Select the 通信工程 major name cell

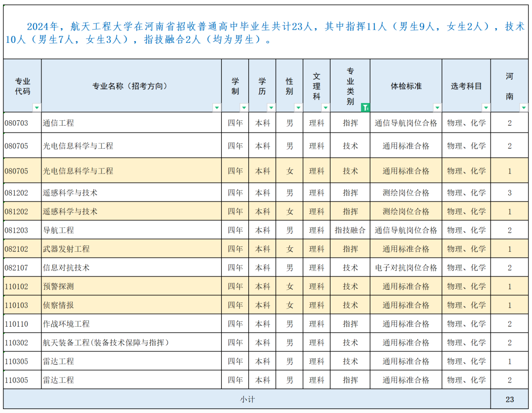tap(131, 123)
